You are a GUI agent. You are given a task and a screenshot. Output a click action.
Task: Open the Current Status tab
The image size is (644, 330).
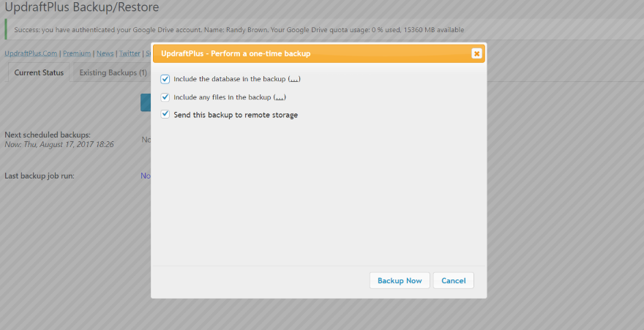39,72
